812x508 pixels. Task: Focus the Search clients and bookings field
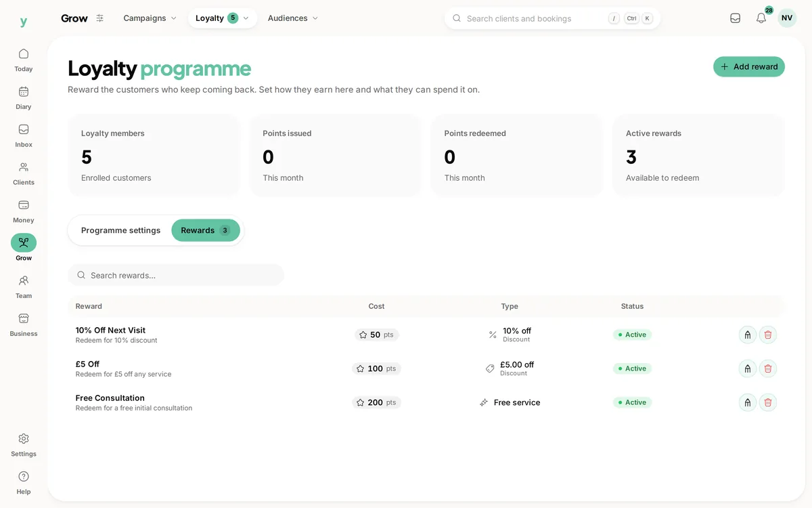[552, 18]
